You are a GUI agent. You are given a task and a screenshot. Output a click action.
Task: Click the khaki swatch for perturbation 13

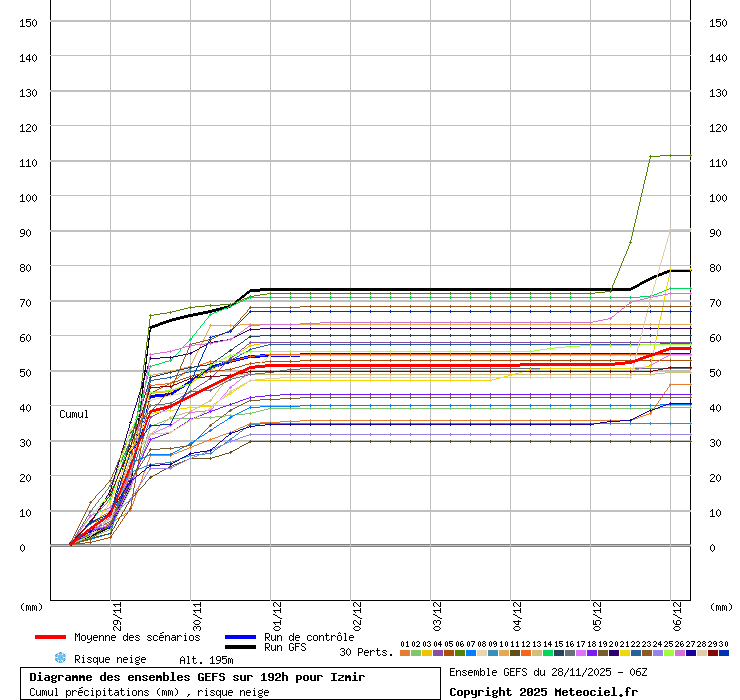[537, 653]
